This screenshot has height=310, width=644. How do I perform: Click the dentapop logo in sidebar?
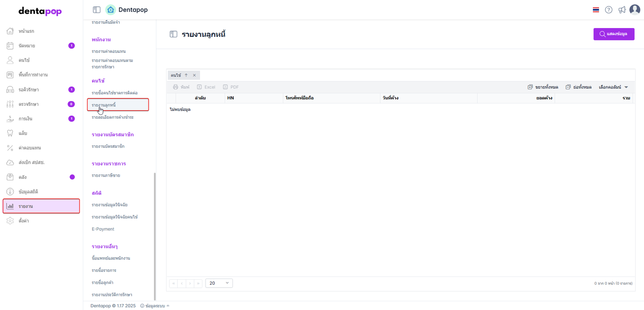tap(40, 11)
